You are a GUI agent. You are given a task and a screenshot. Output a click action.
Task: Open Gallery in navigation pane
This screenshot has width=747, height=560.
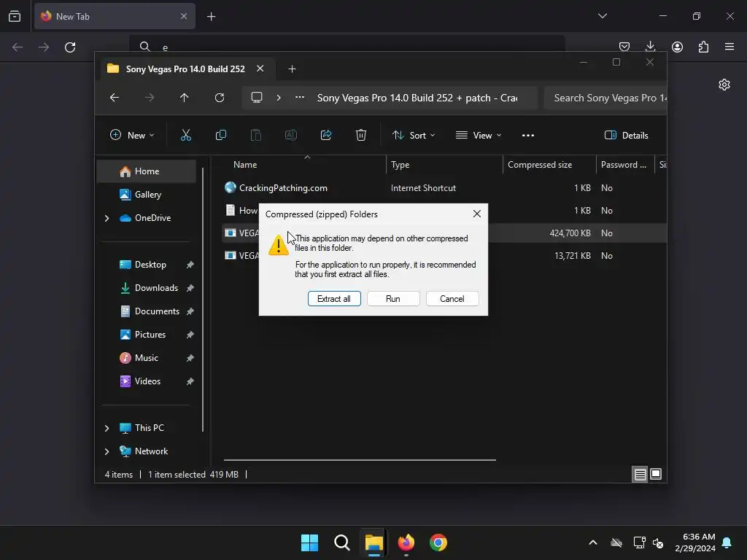coord(147,194)
